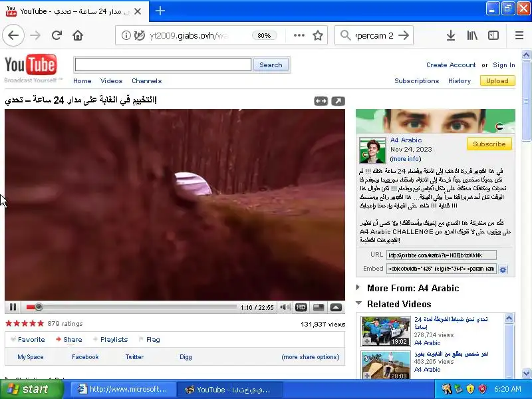Click the YouTube Search button
Image resolution: width=532 pixels, height=399 pixels.
271,65
